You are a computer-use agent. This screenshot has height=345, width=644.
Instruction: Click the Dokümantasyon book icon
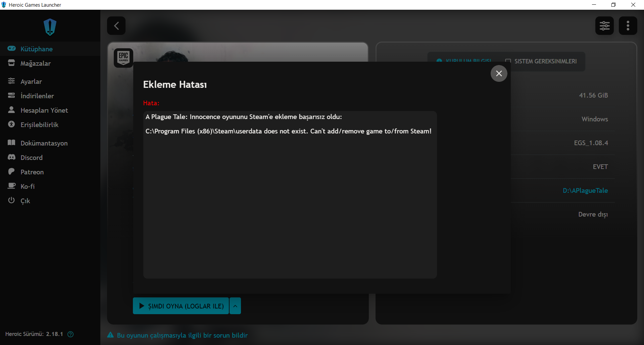[11, 143]
